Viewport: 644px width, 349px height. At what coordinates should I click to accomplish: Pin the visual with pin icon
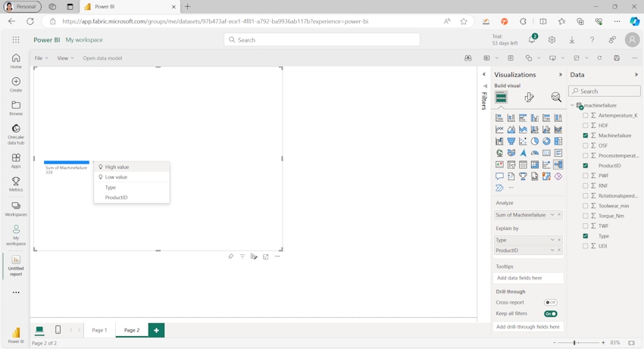[x=231, y=257]
